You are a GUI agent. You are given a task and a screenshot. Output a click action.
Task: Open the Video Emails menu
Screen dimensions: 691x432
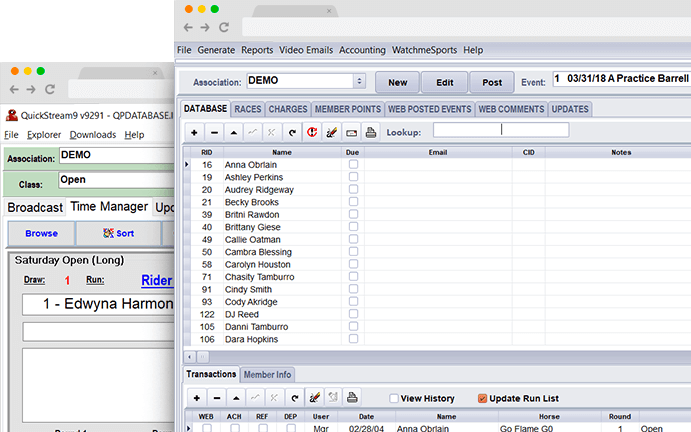306,50
